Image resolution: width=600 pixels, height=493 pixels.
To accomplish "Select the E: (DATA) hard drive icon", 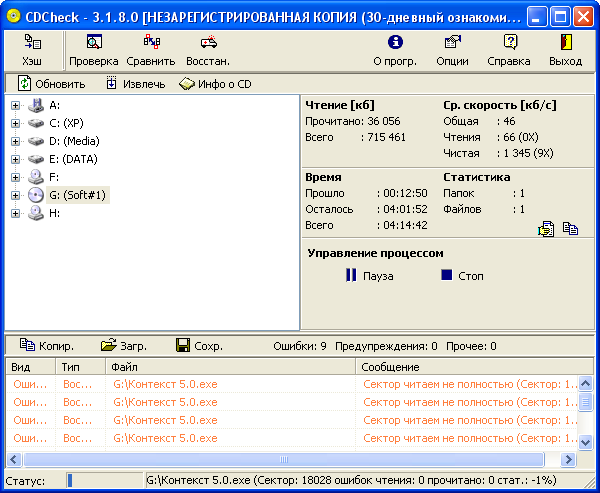I will coord(36,159).
